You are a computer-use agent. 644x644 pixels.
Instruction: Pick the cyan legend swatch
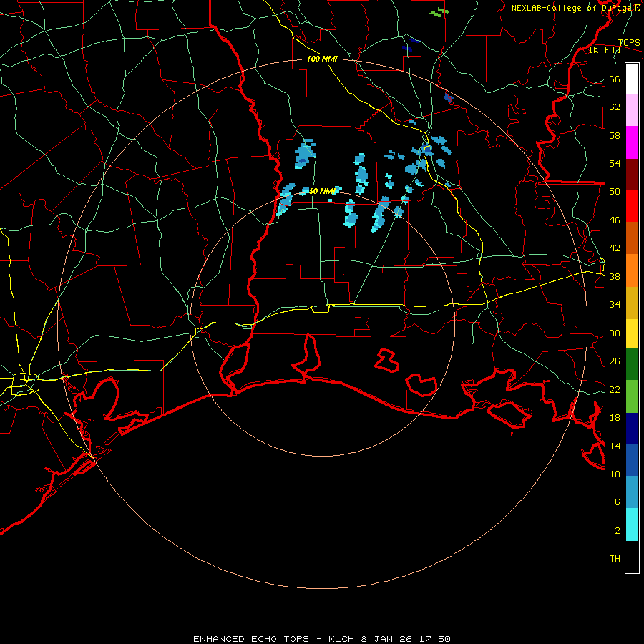pos(632,525)
